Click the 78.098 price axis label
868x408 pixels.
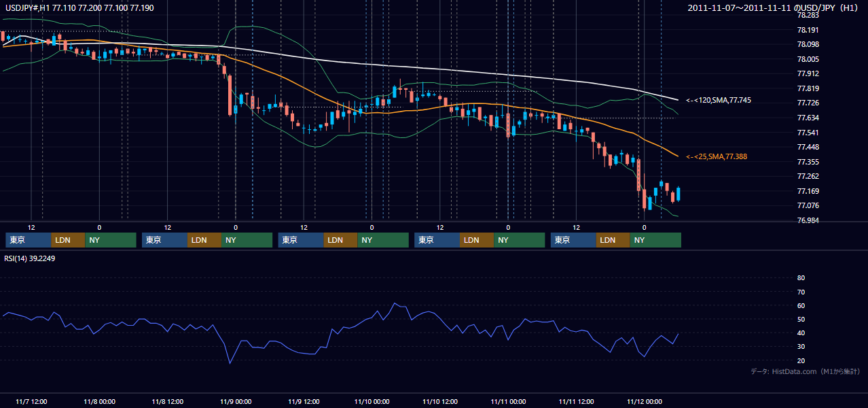coord(808,44)
